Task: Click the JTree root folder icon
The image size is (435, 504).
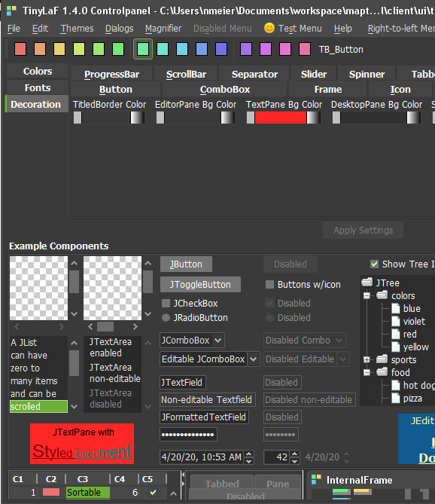Action: pos(367,283)
